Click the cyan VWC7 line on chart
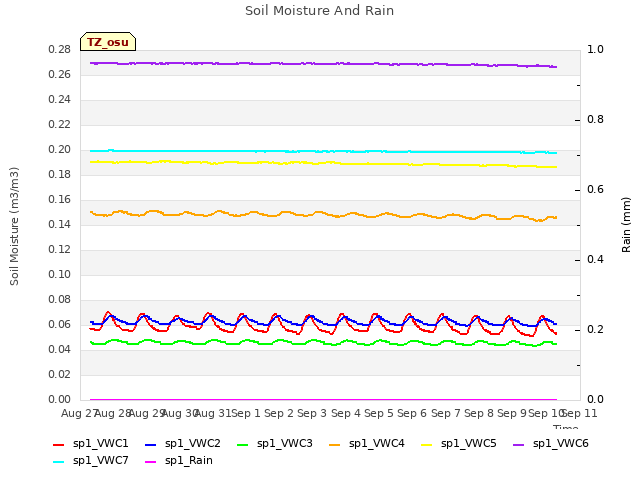 click(x=322, y=151)
